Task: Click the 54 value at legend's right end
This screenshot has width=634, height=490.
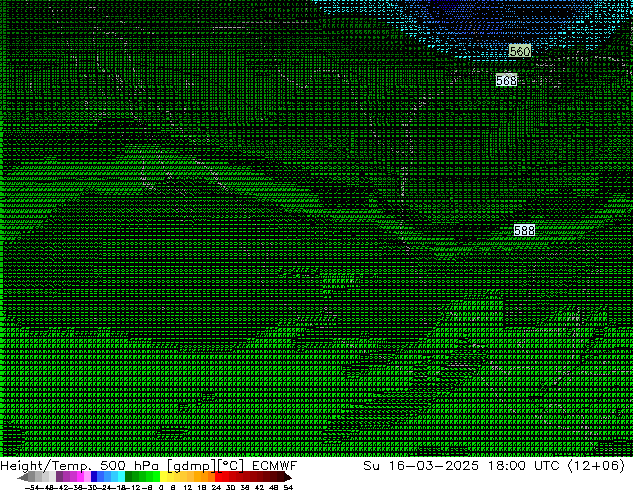Action: click(x=288, y=487)
